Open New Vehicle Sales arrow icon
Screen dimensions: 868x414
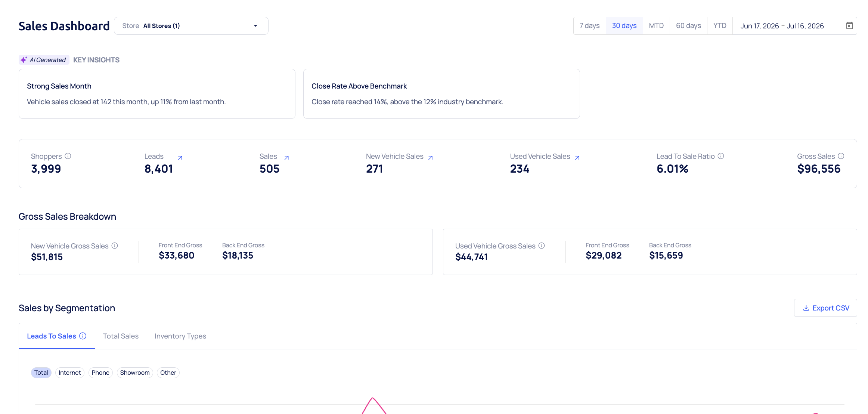430,158
